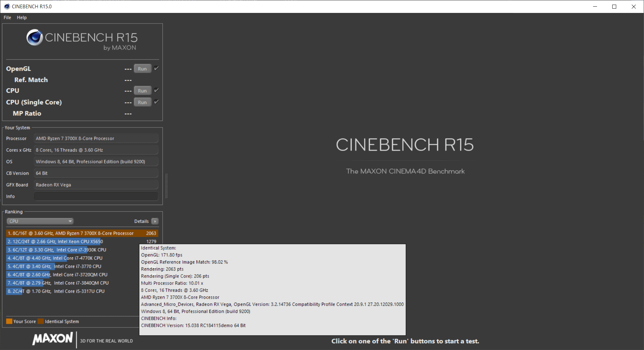Toggle the CPU (Single Core) test checkbox
The image size is (644, 350).
(x=156, y=102)
